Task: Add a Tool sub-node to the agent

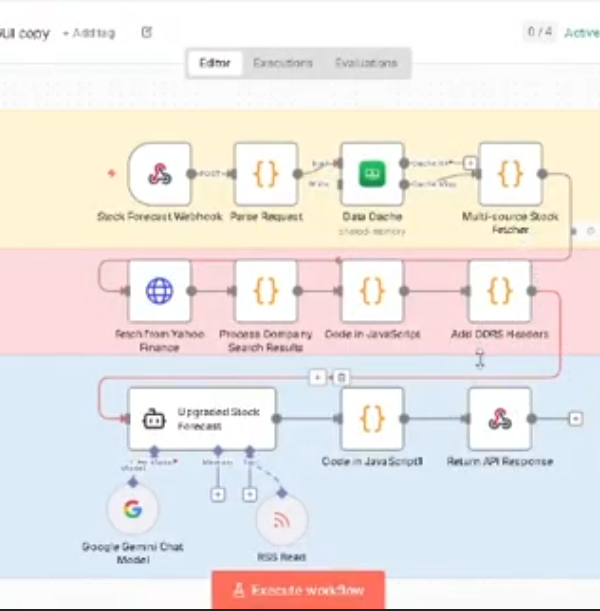Action: (x=250, y=494)
